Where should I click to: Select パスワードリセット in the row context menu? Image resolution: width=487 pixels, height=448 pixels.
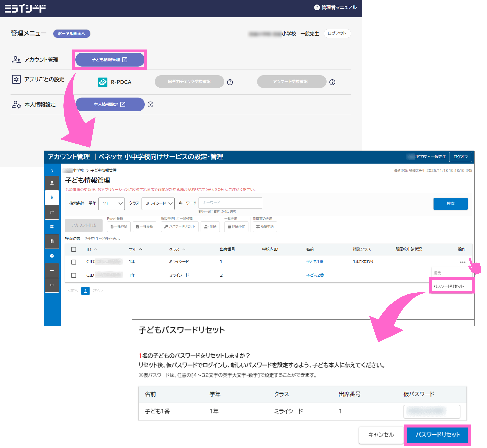449,286
